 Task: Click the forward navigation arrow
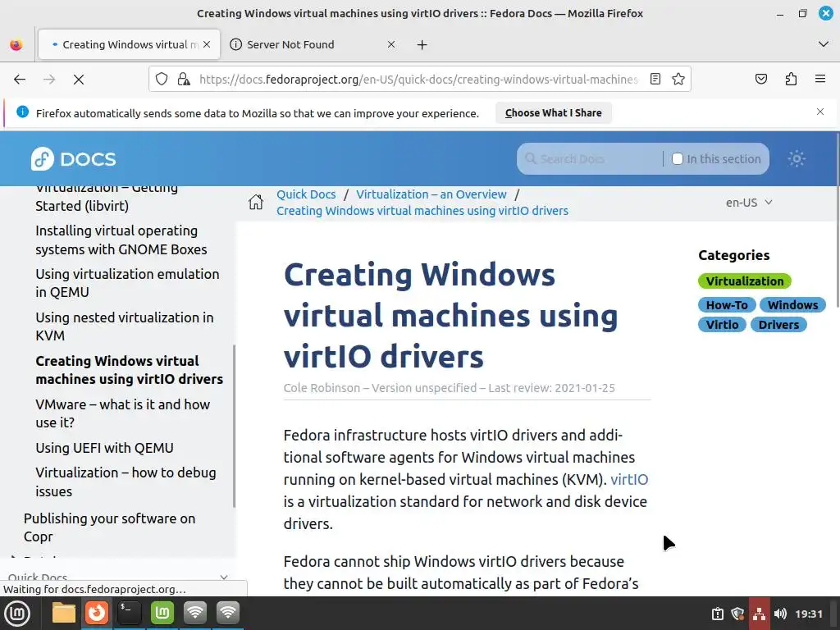tap(49, 80)
